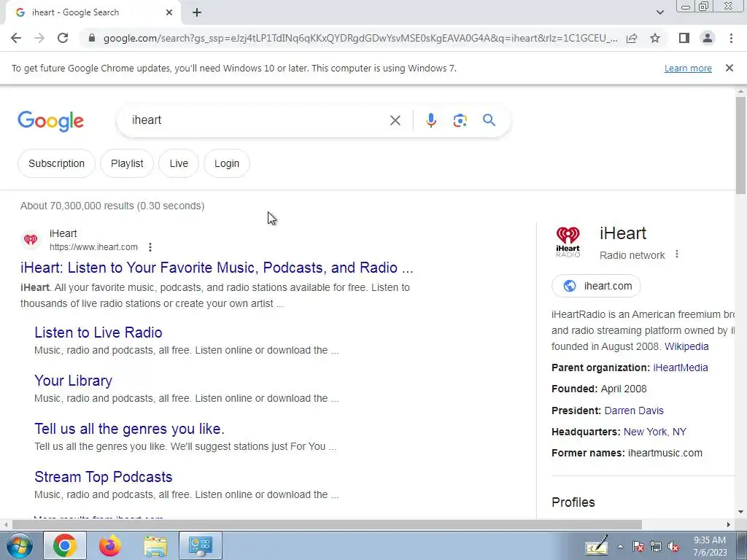Click the horizontal scrollbar thumb
747x560 pixels.
point(327,524)
